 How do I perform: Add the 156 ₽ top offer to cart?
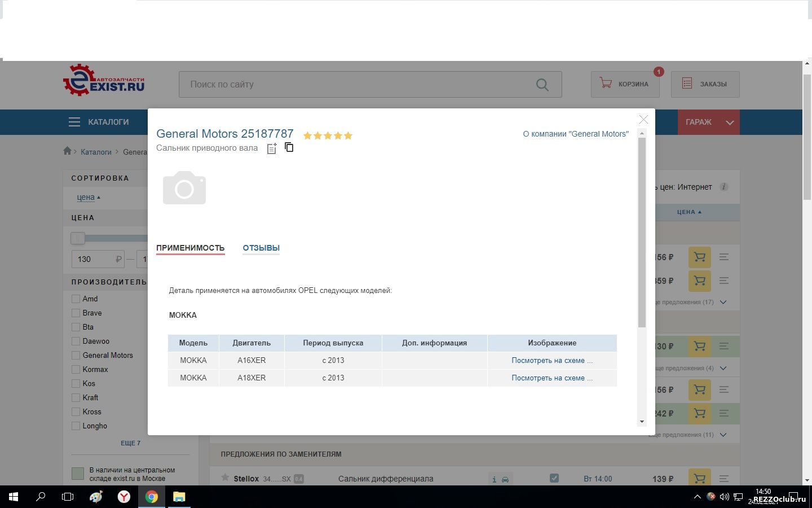pos(699,257)
